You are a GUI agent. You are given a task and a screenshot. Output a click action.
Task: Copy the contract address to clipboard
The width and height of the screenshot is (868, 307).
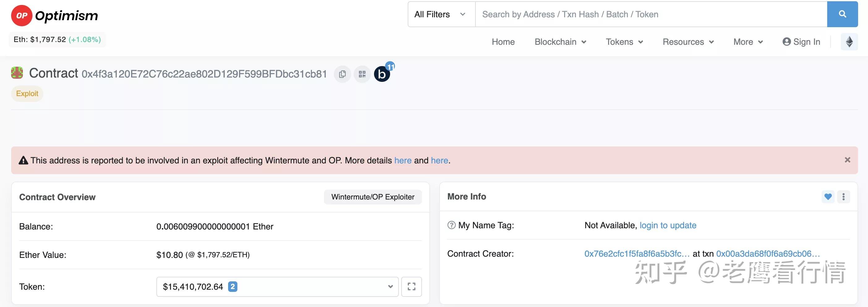pyautogui.click(x=343, y=74)
